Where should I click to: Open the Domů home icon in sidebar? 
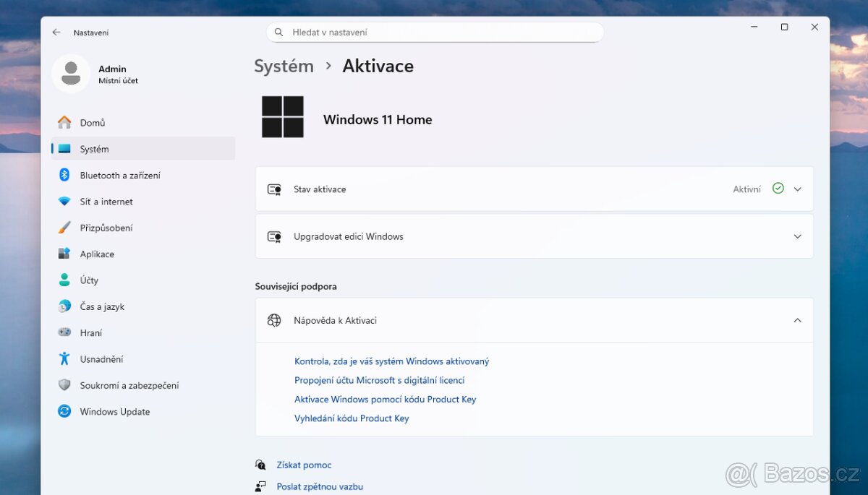[x=64, y=123]
